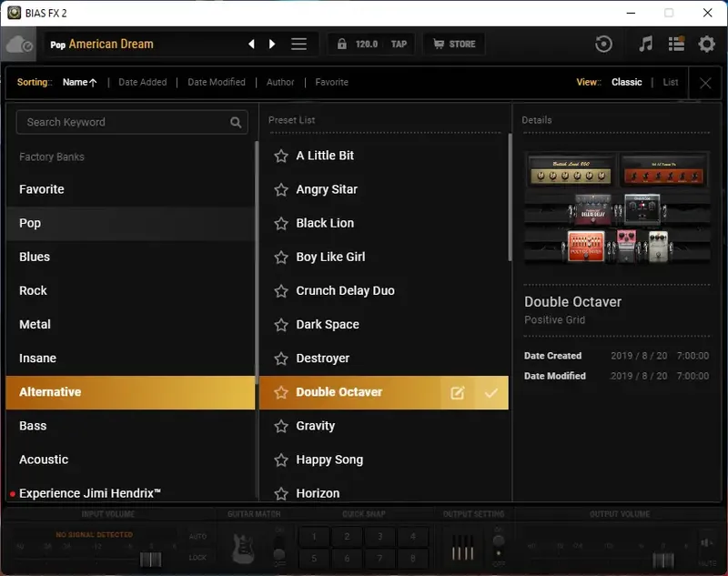The image size is (728, 576).
Task: Sort presets by Author
Action: point(280,82)
